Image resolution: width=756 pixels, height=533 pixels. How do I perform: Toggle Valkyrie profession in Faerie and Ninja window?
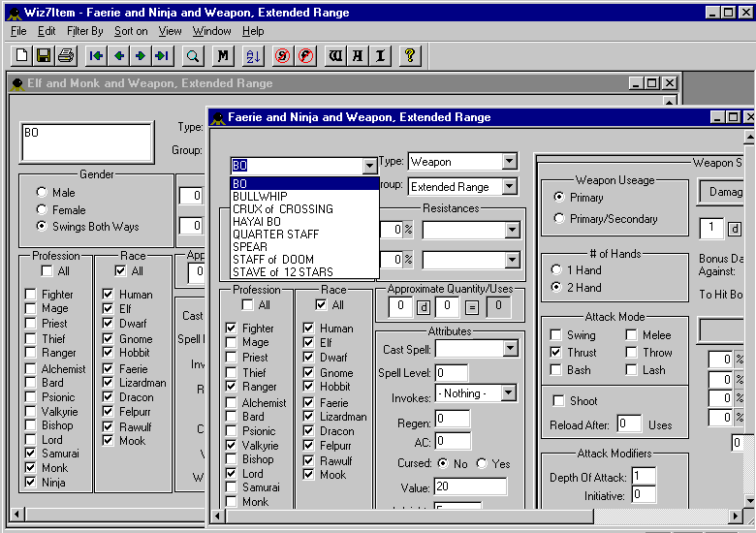(x=231, y=445)
